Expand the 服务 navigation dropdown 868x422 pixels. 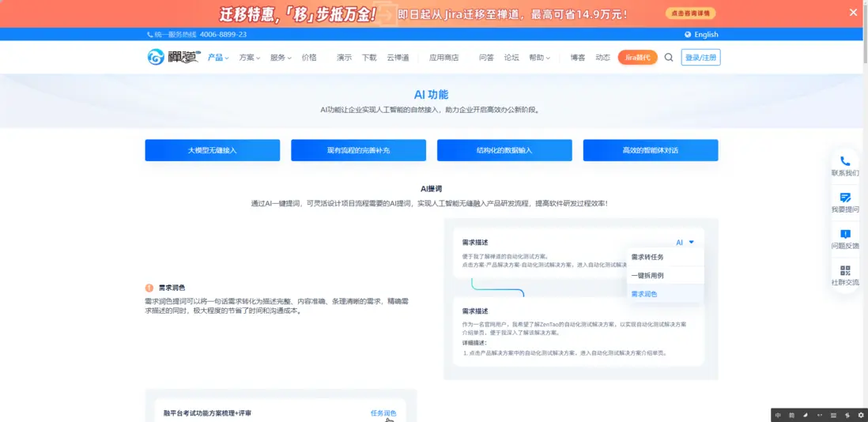(x=280, y=57)
